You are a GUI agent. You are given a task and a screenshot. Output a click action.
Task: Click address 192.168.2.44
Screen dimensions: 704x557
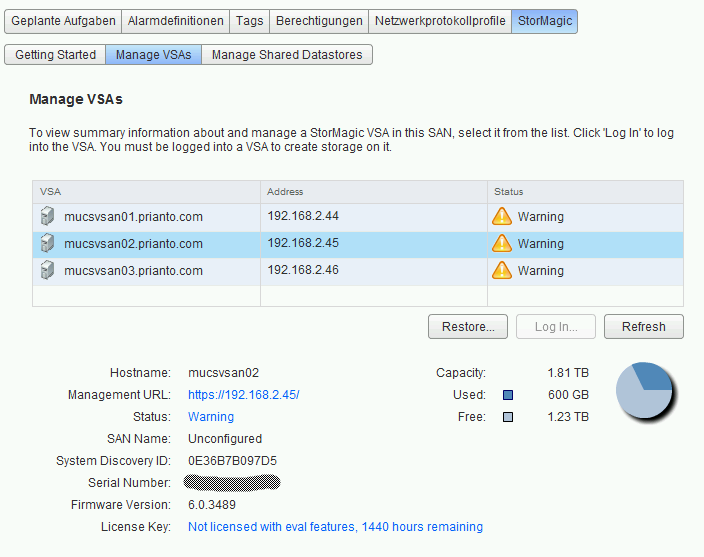pyautogui.click(x=303, y=216)
